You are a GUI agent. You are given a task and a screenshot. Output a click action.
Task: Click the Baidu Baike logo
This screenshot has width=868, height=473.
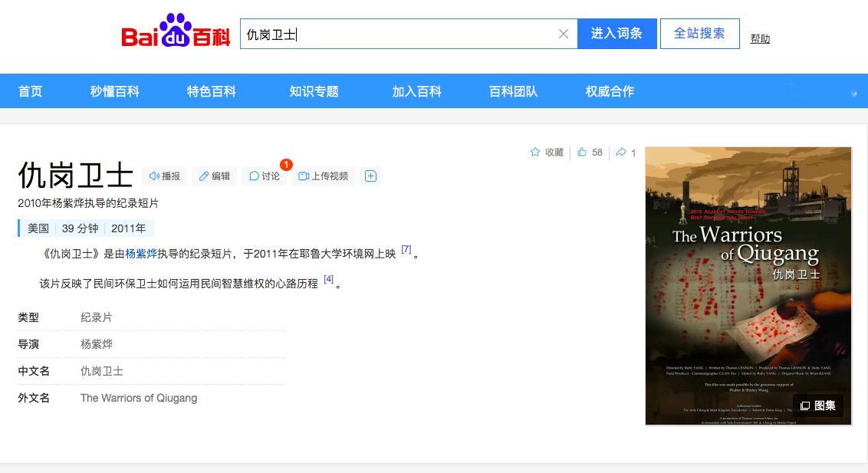[176, 31]
